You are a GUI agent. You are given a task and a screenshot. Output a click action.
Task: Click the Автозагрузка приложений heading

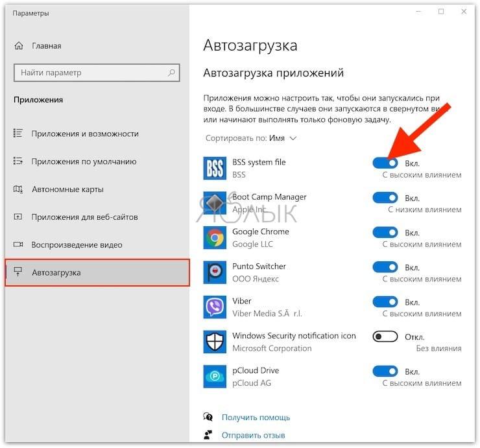click(273, 73)
